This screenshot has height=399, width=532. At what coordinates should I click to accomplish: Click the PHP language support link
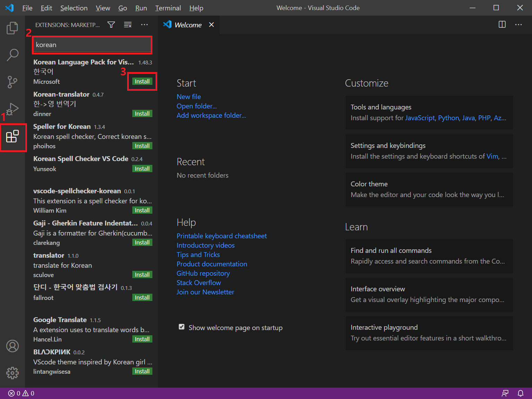(x=484, y=118)
